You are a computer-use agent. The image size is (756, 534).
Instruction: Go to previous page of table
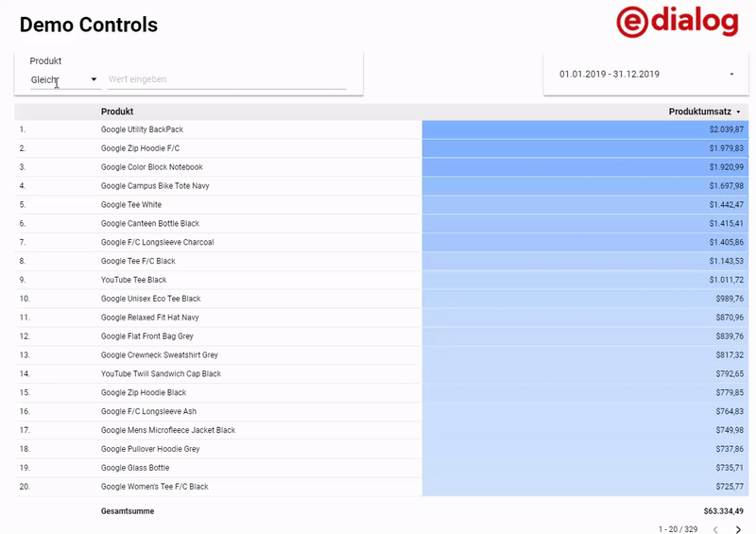[x=715, y=529]
